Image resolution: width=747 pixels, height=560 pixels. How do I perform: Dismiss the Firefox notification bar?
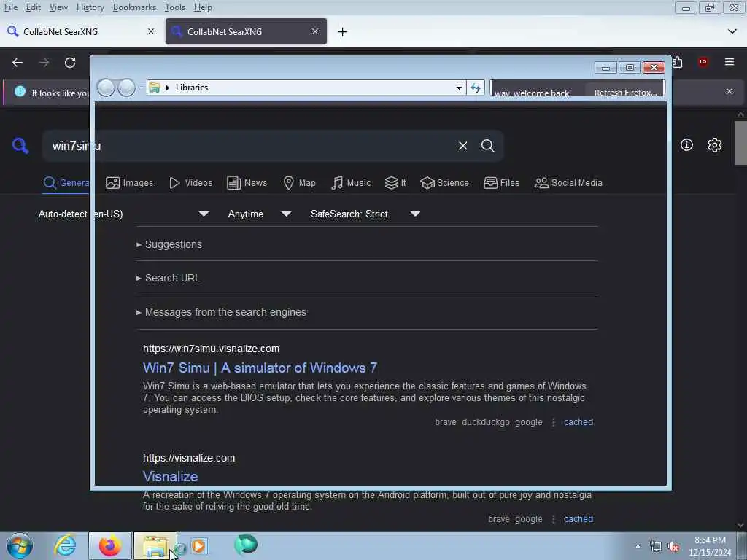pos(729,91)
